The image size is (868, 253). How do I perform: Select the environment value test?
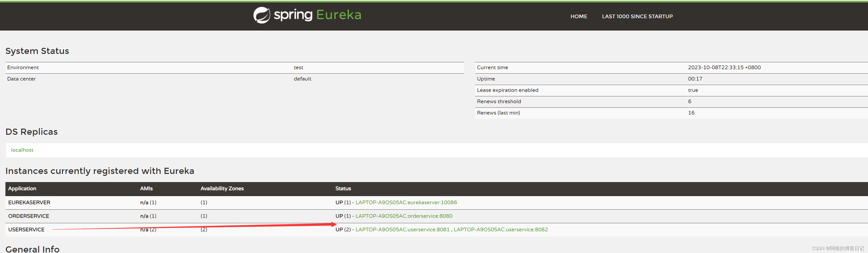coord(298,67)
